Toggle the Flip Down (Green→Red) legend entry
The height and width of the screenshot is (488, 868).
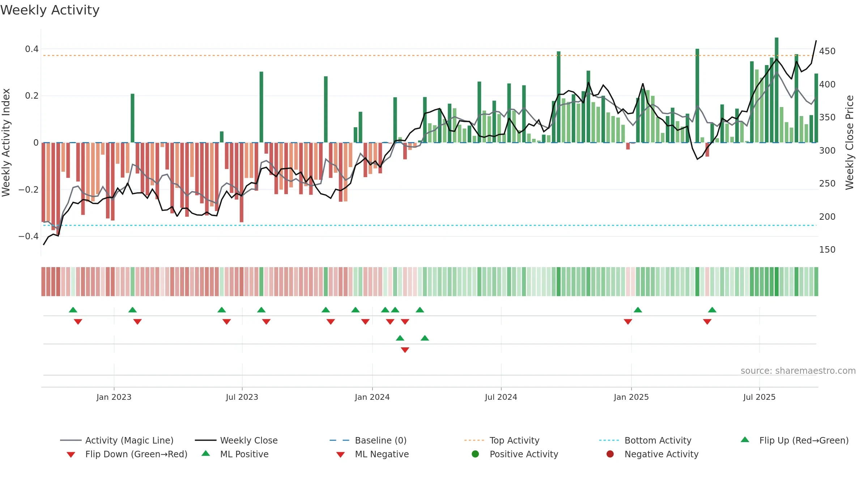point(127,454)
